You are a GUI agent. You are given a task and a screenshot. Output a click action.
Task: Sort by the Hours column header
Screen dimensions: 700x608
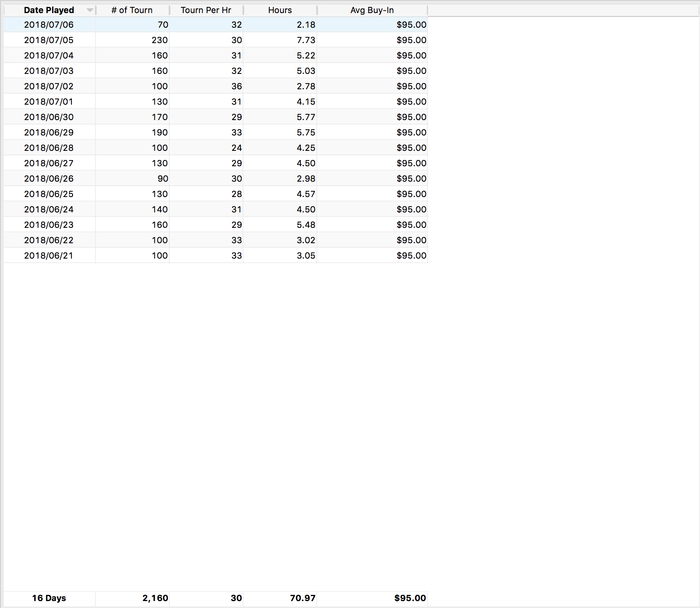tap(280, 10)
